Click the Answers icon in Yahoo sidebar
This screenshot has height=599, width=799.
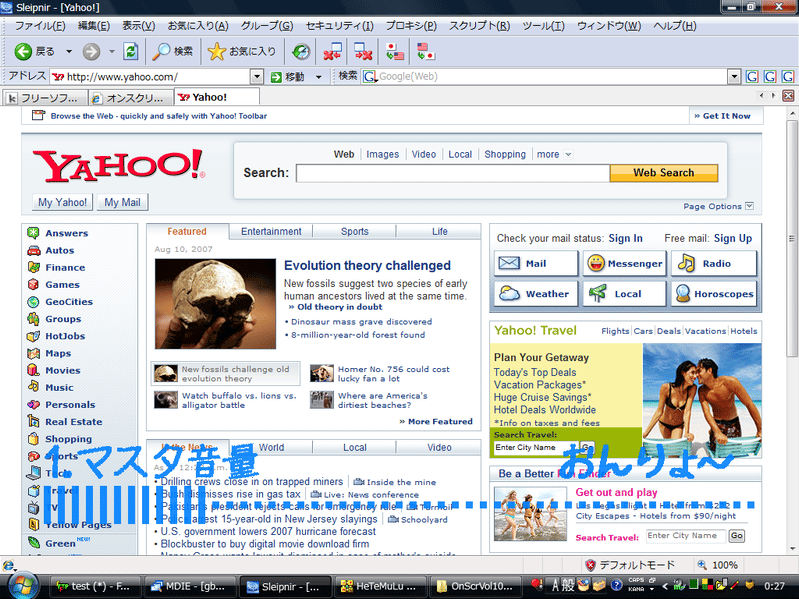tap(33, 233)
